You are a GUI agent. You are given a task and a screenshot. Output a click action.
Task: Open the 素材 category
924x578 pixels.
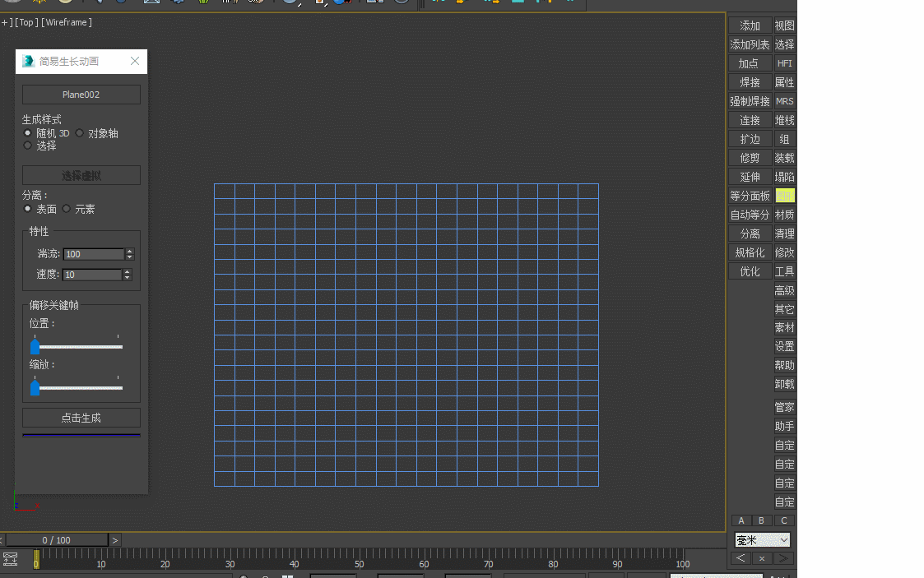(784, 327)
